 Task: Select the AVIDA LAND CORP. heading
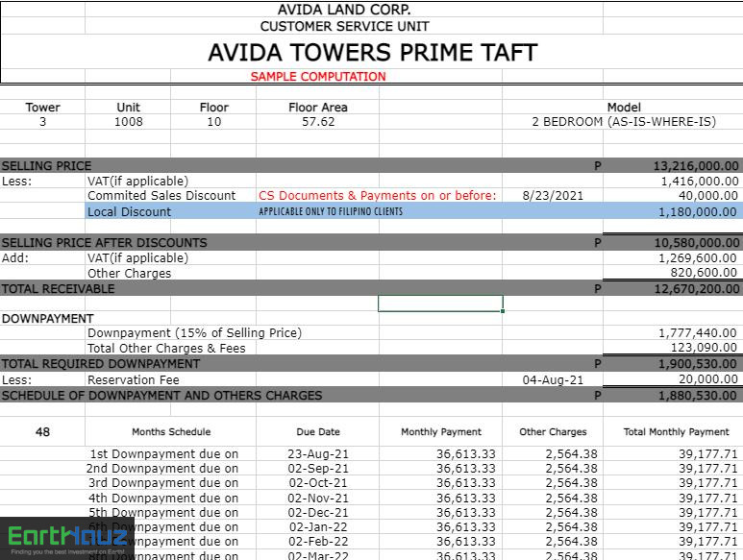pyautogui.click(x=344, y=10)
